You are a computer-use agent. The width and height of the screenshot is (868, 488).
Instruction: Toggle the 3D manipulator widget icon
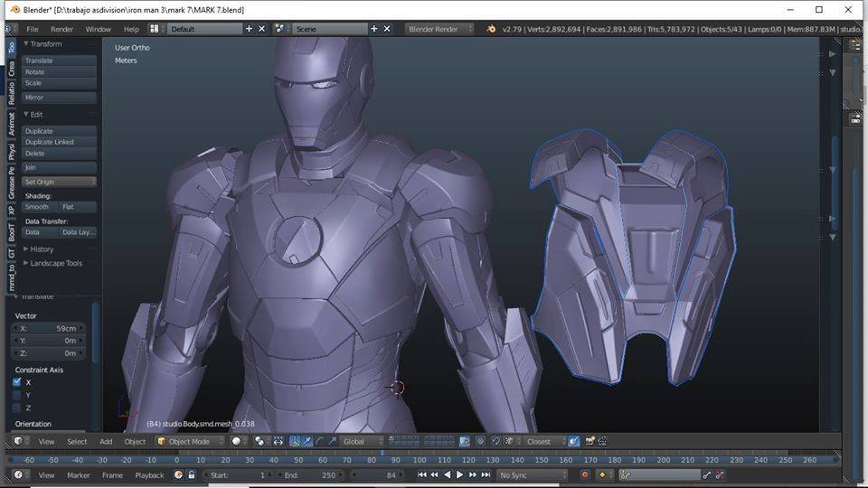295,441
